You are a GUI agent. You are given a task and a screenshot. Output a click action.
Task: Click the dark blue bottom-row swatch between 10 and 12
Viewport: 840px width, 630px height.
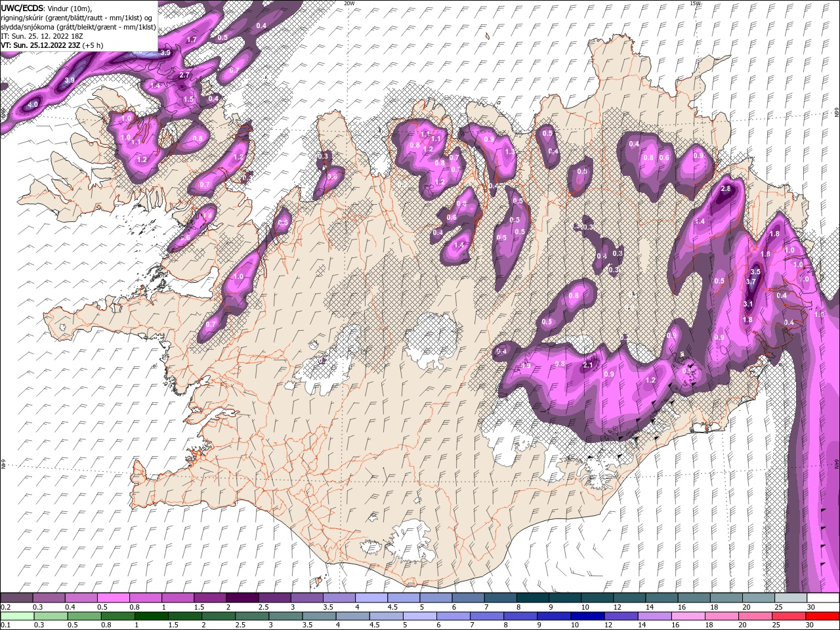587,616
